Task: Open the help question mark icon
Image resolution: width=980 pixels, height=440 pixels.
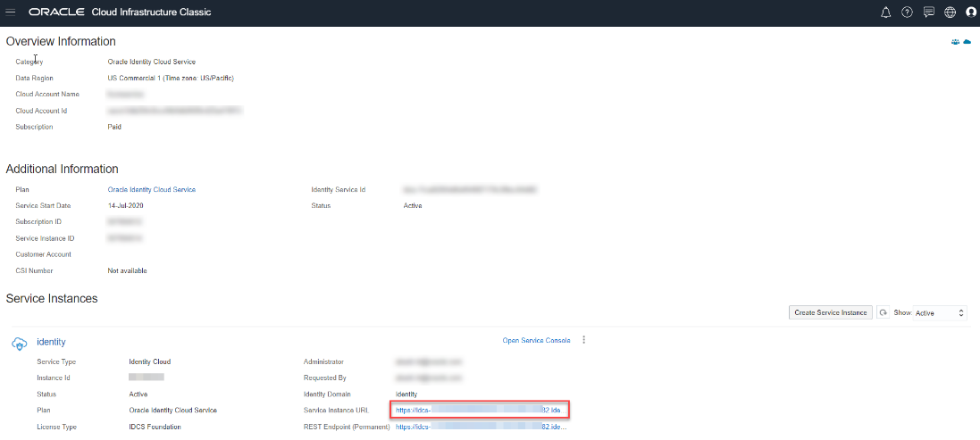Action: click(x=907, y=12)
